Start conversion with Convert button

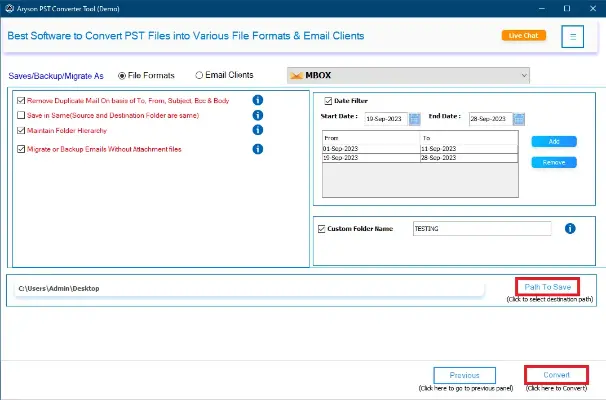557,375
